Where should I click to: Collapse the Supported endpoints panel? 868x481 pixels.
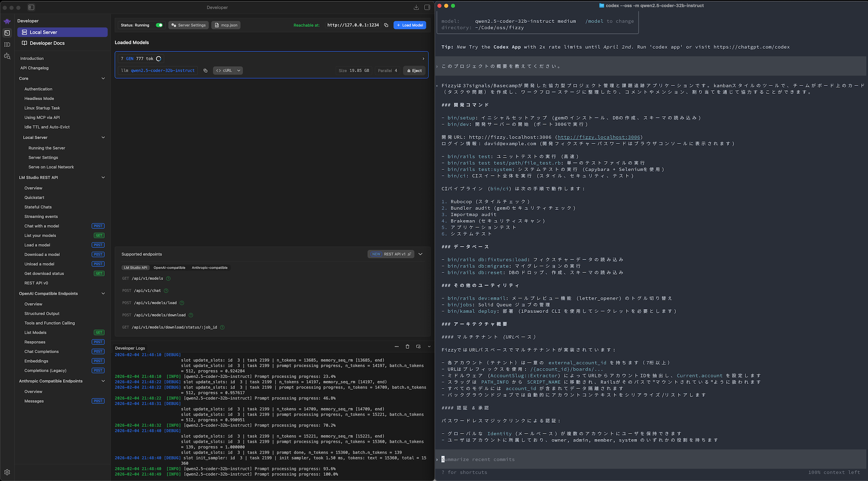point(420,254)
